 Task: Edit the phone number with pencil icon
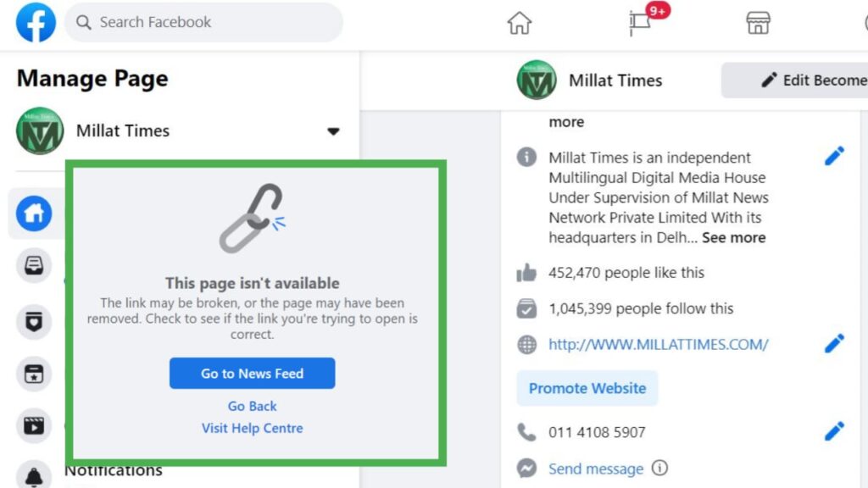[x=834, y=431]
